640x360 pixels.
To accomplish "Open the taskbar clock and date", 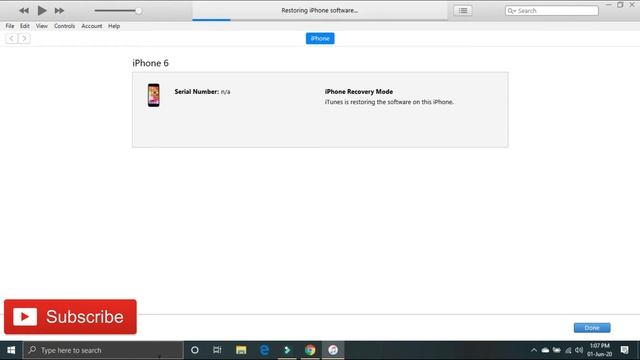I will pyautogui.click(x=600, y=350).
